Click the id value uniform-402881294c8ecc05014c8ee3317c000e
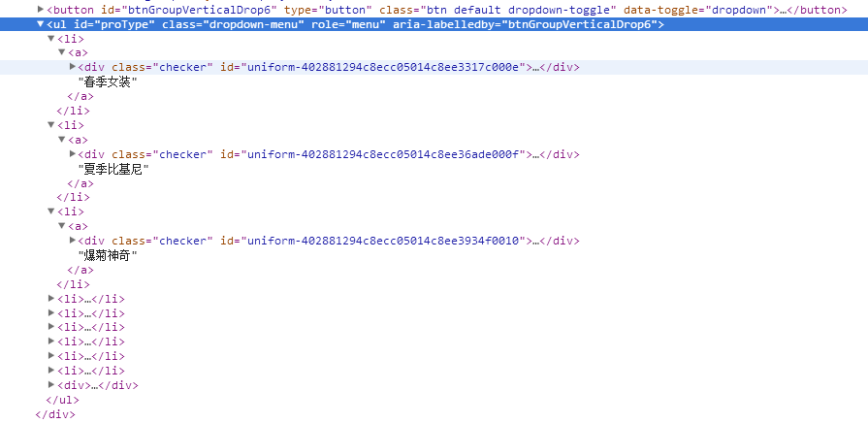 tap(383, 68)
